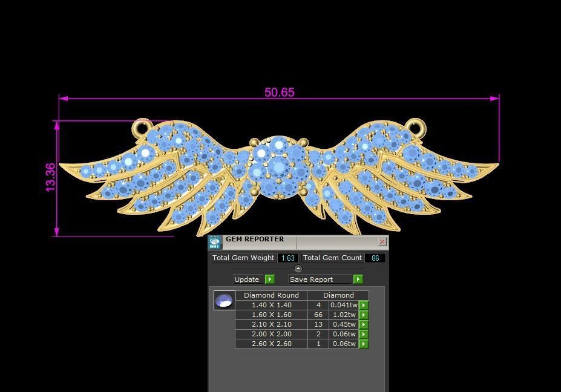Click the Update button label
The height and width of the screenshot is (392, 561).
[x=247, y=279]
